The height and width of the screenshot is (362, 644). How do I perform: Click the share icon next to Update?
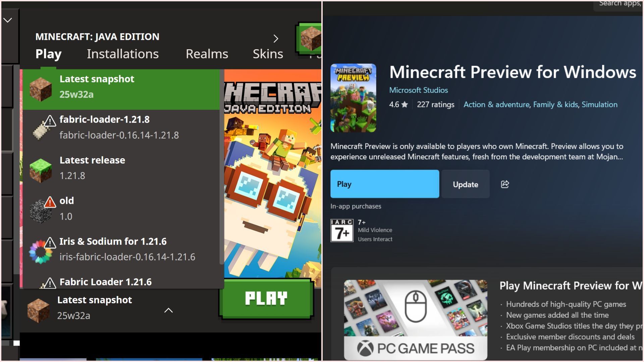(505, 184)
